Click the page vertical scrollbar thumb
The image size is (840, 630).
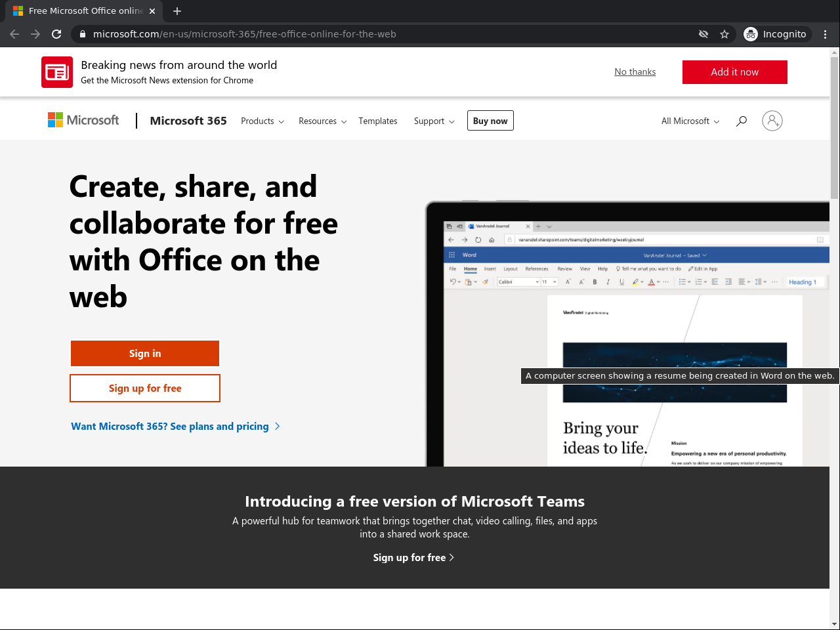[835, 128]
